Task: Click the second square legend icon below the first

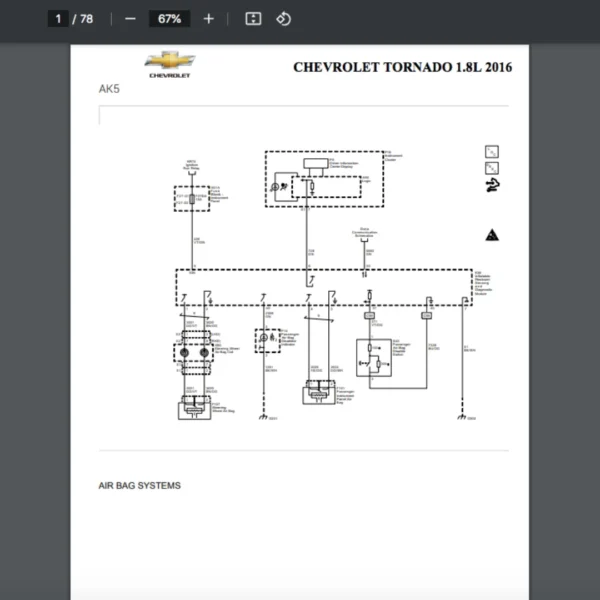Action: tap(492, 168)
